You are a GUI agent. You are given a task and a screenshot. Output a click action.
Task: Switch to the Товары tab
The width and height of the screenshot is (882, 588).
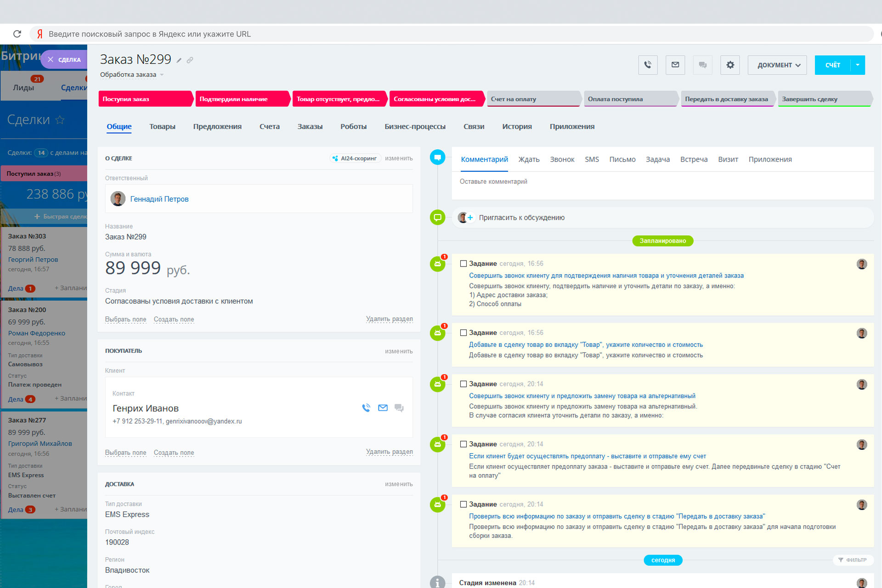tap(162, 126)
